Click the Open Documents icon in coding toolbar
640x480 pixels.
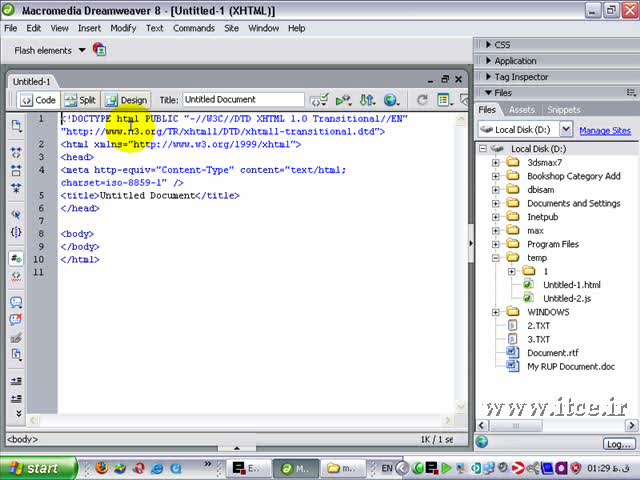click(x=16, y=126)
